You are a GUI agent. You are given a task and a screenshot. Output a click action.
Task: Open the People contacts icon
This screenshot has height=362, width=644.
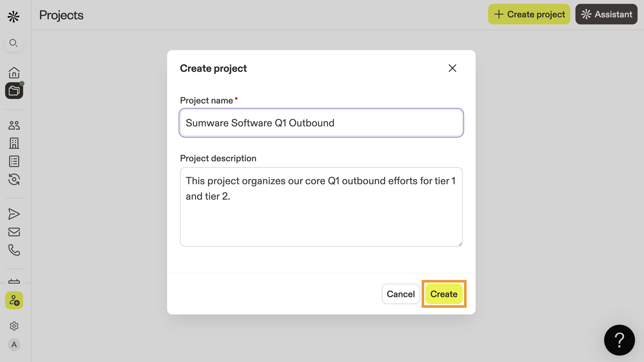(x=14, y=125)
